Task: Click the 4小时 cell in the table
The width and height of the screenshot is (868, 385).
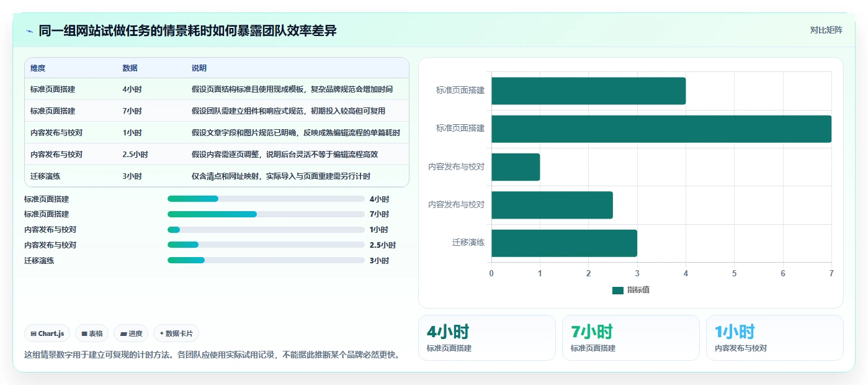Action: pos(132,89)
